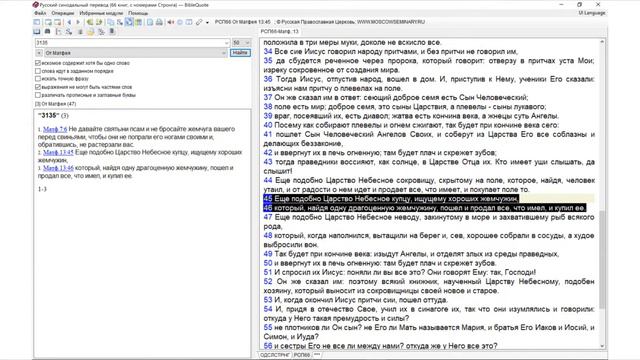This screenshot has width=640, height=360.
Task: Enable 'различать прописные и заглавные буквы' checkbox
Action: click(38, 95)
